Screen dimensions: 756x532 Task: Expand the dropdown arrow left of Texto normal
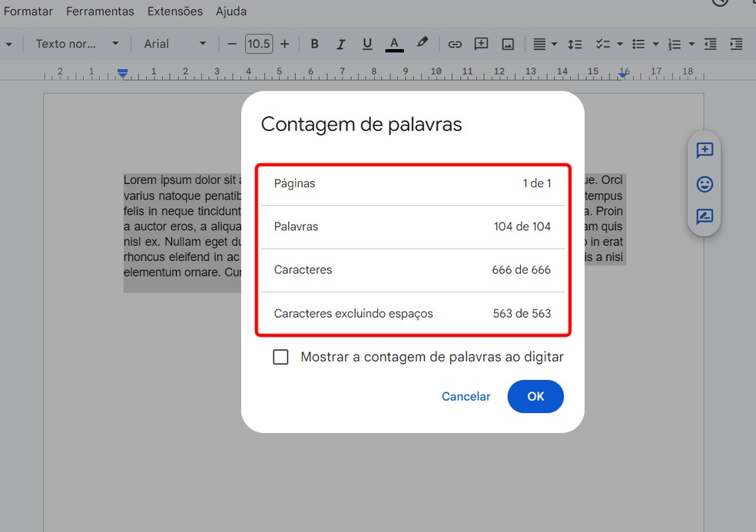pyautogui.click(x=8, y=45)
